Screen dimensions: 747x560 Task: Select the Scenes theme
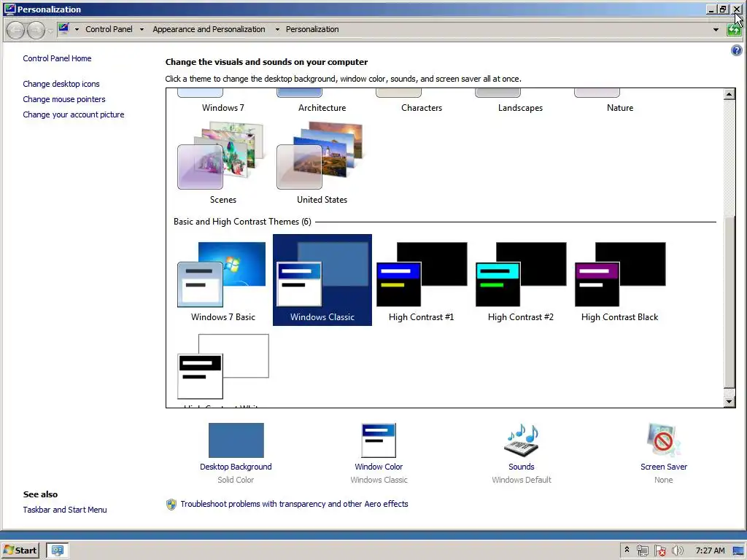(x=222, y=163)
